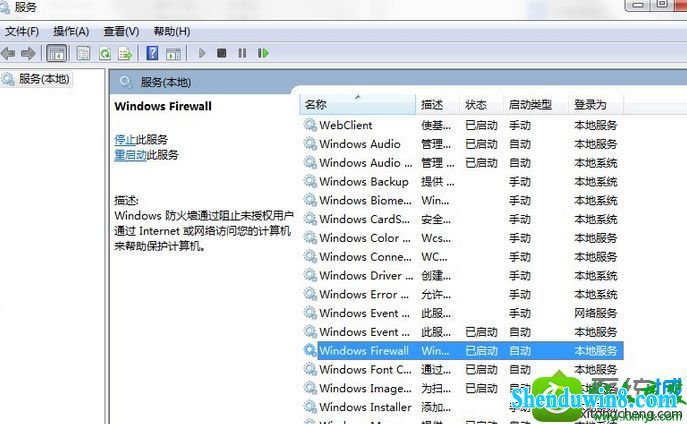Click the gear icon beside Windows Backup

[x=310, y=182]
